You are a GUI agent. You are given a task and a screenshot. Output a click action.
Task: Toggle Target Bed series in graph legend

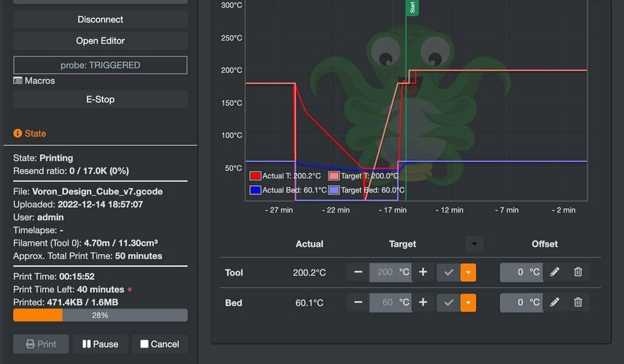tap(366, 190)
